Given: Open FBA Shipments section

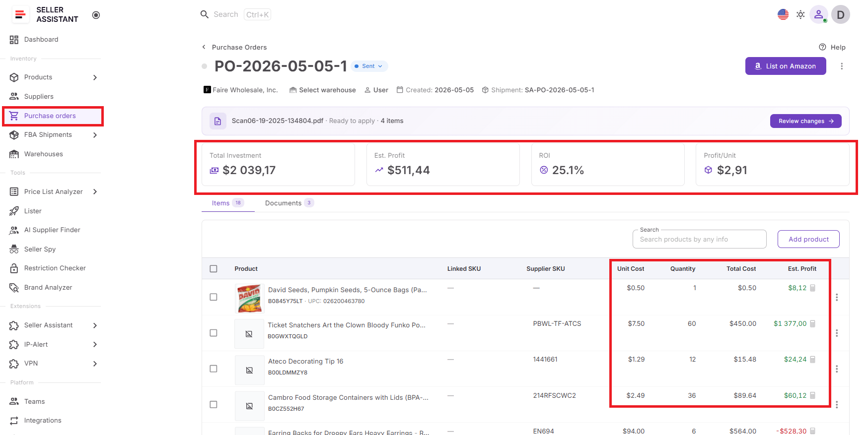Looking at the screenshot, I should [48, 135].
